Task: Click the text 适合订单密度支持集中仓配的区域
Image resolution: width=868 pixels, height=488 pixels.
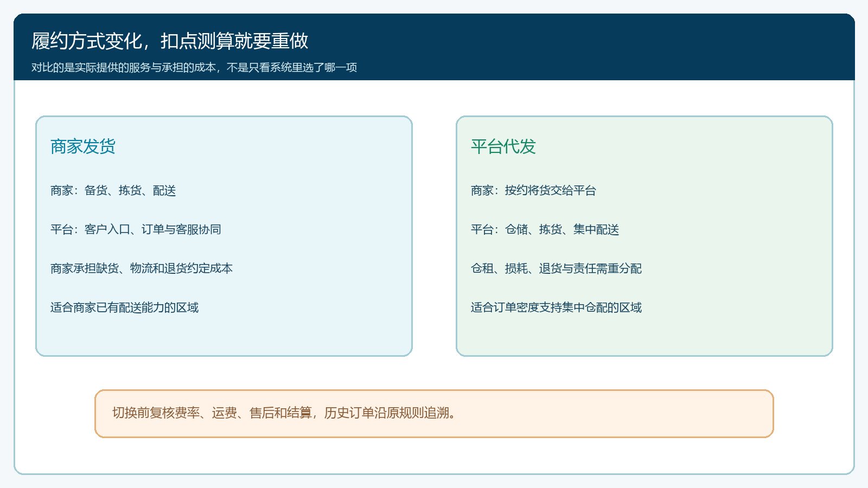Action: click(557, 307)
